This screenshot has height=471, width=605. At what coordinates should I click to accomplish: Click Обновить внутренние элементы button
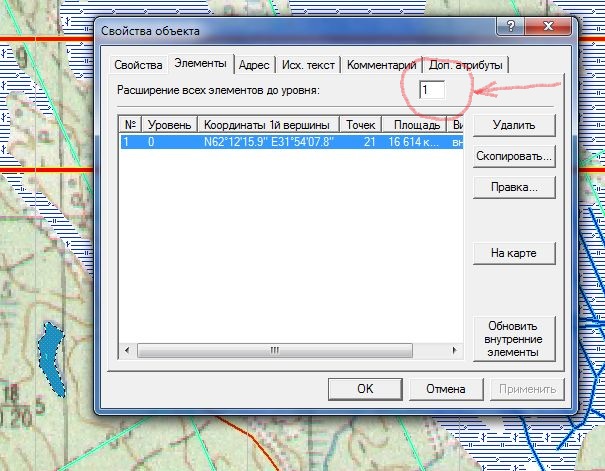coord(513,339)
